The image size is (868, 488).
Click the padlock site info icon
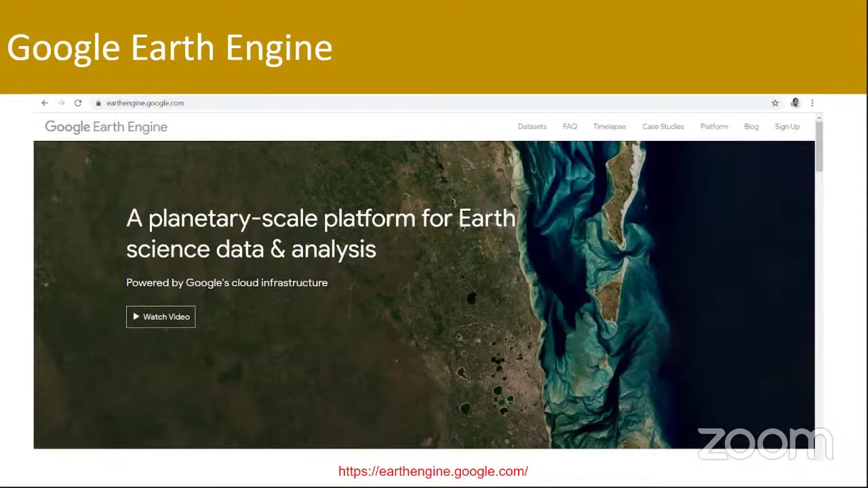(x=98, y=103)
